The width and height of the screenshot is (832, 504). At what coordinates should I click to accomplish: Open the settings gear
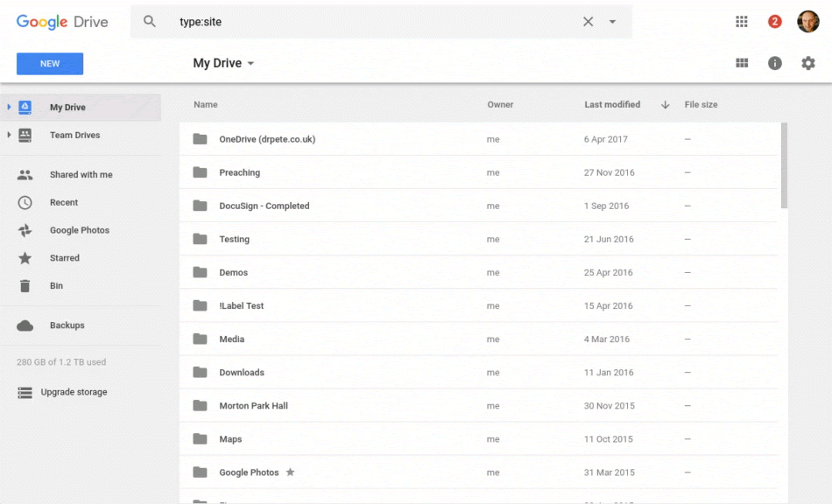[x=808, y=63]
